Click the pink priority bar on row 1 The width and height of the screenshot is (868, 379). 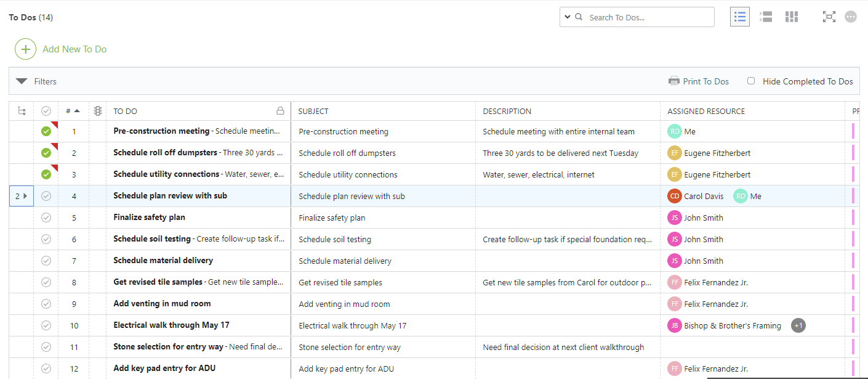(853, 131)
